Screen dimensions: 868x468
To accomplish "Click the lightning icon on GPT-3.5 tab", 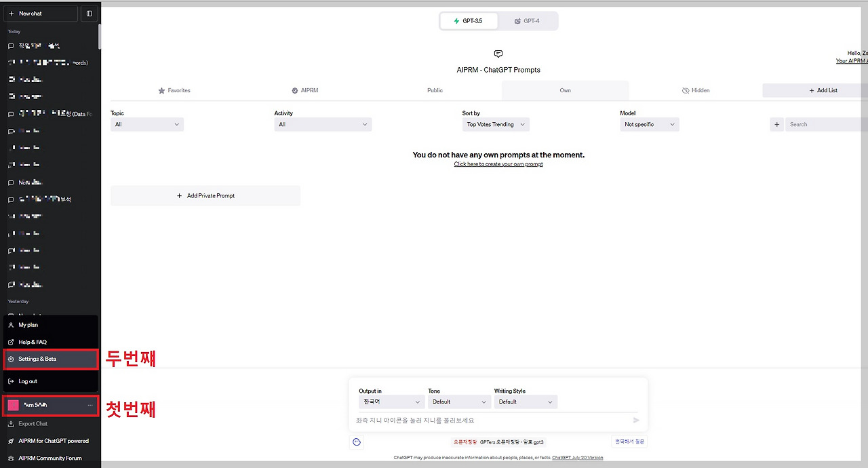I will [456, 21].
